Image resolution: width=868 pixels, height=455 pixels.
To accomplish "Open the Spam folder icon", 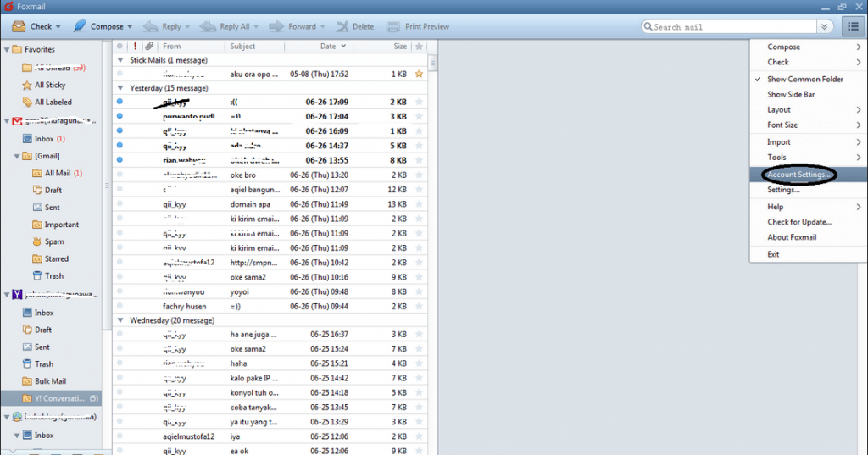I will tap(37, 241).
